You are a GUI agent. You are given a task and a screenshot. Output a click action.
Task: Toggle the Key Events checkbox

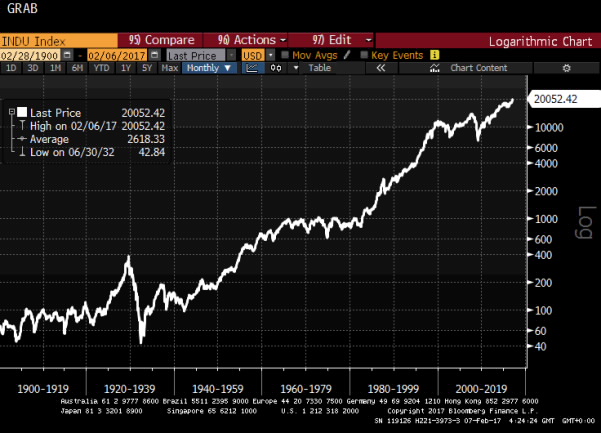pyautogui.click(x=364, y=55)
